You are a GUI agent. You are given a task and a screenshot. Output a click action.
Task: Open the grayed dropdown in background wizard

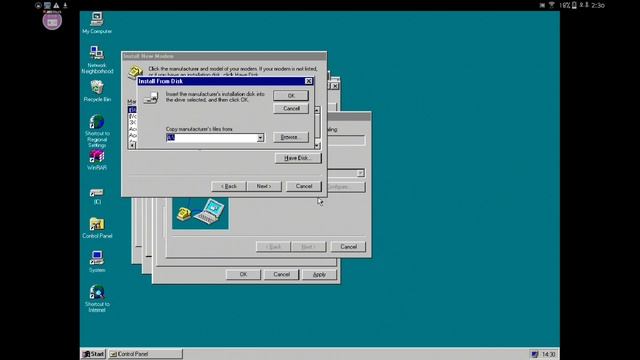click(x=360, y=173)
